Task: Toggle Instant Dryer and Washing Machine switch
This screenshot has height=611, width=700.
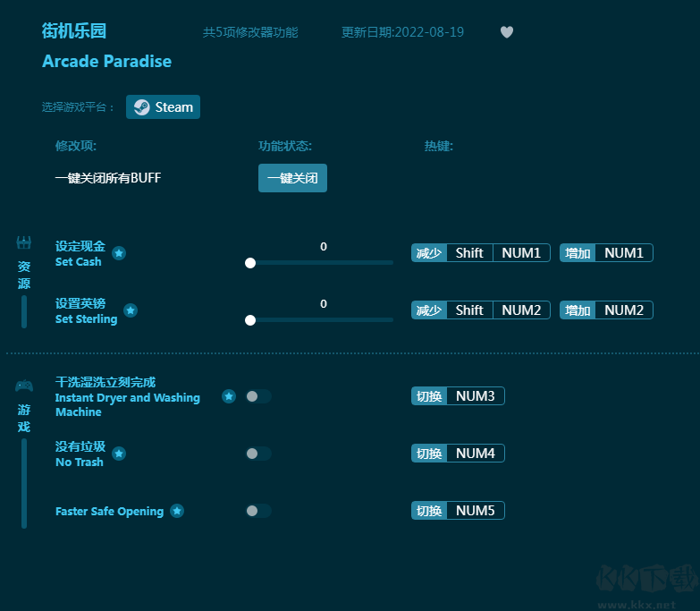Action: click(x=258, y=396)
